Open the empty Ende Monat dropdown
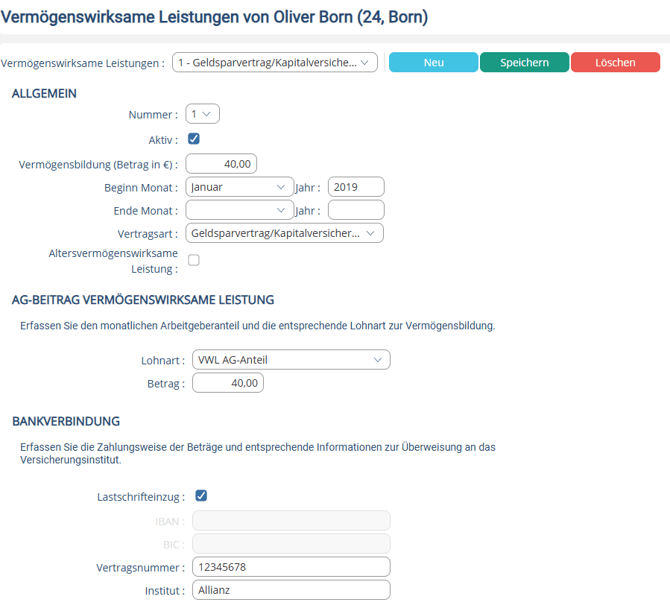Viewport: 670px width, 608px height. click(x=240, y=210)
